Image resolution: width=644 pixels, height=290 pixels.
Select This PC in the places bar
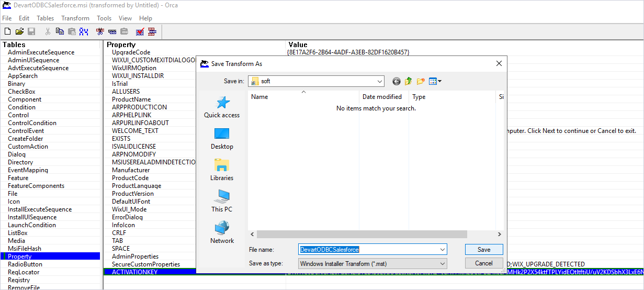(x=222, y=202)
